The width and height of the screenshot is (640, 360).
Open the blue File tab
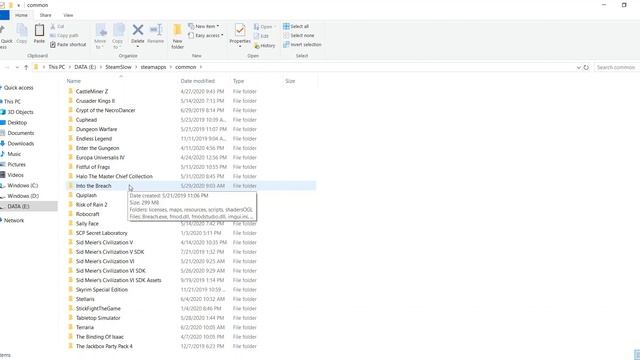pos(4,15)
